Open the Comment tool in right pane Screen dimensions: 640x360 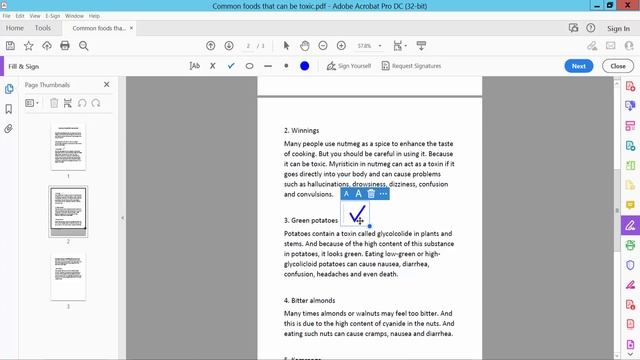coord(630,205)
